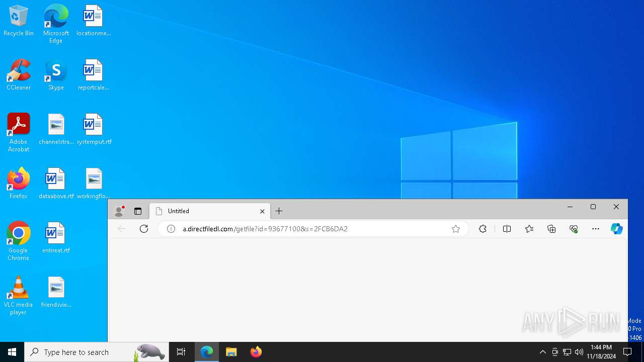644x362 pixels.
Task: Open Edge profile icon
Action: (x=119, y=211)
